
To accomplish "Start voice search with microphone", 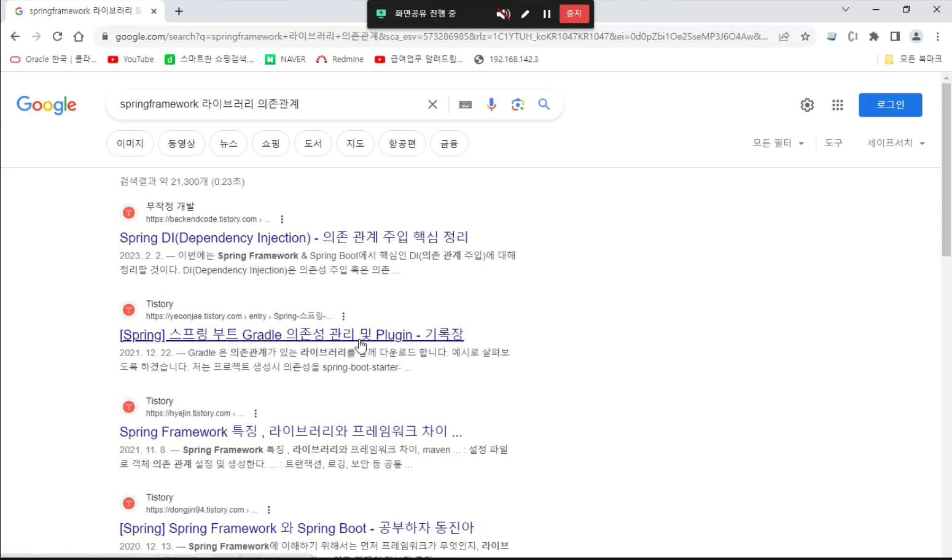I will pos(491,104).
